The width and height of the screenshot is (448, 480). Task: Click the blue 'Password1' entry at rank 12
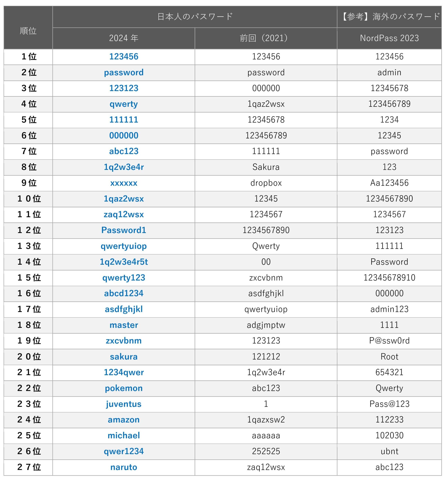click(x=124, y=230)
